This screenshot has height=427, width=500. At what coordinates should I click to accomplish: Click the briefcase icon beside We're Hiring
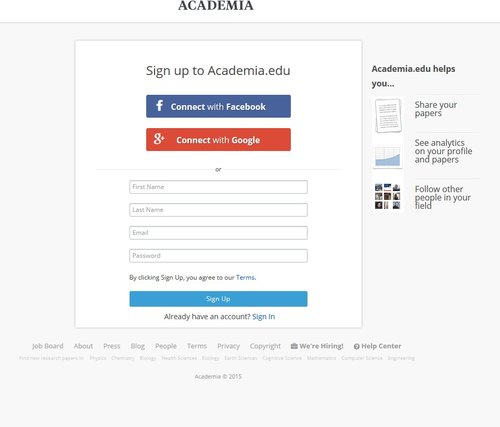[294, 346]
